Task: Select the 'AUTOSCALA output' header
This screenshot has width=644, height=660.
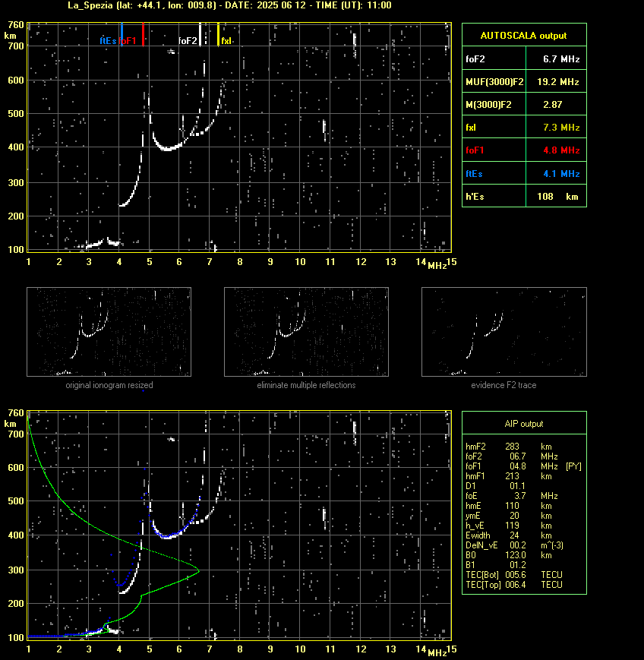Action: click(x=524, y=36)
